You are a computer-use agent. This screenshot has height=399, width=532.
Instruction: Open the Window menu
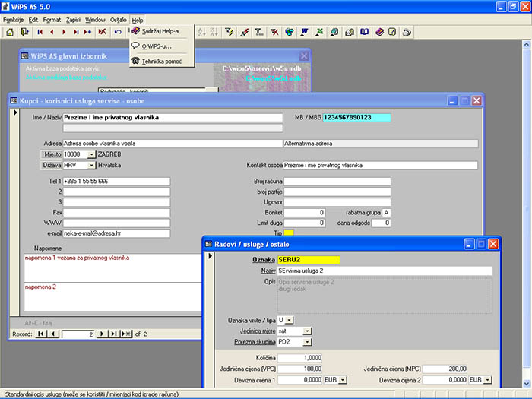[95, 20]
